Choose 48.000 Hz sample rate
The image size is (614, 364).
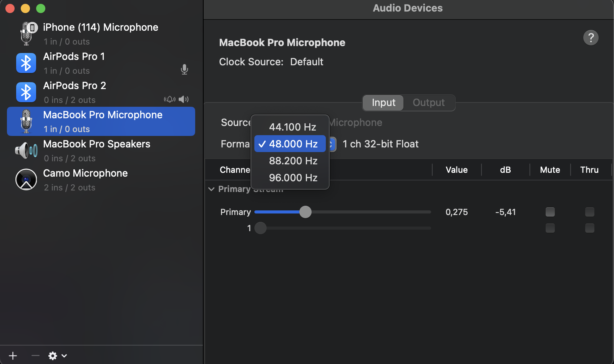pyautogui.click(x=290, y=144)
